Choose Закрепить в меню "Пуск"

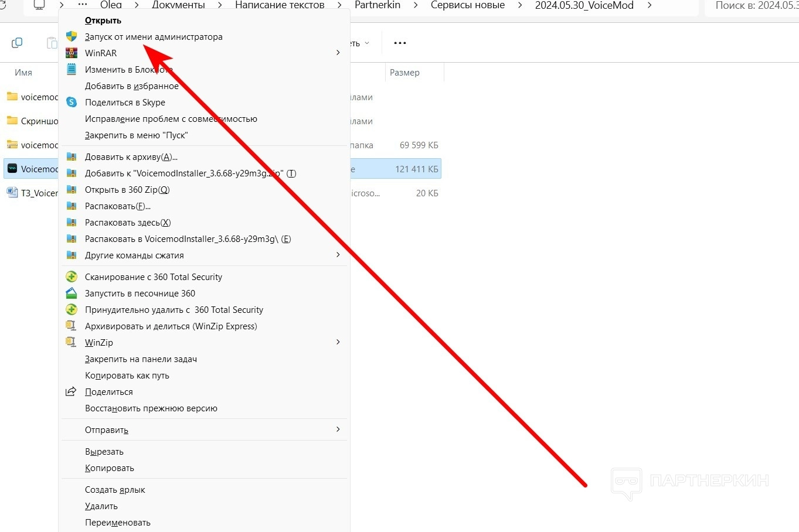click(137, 135)
